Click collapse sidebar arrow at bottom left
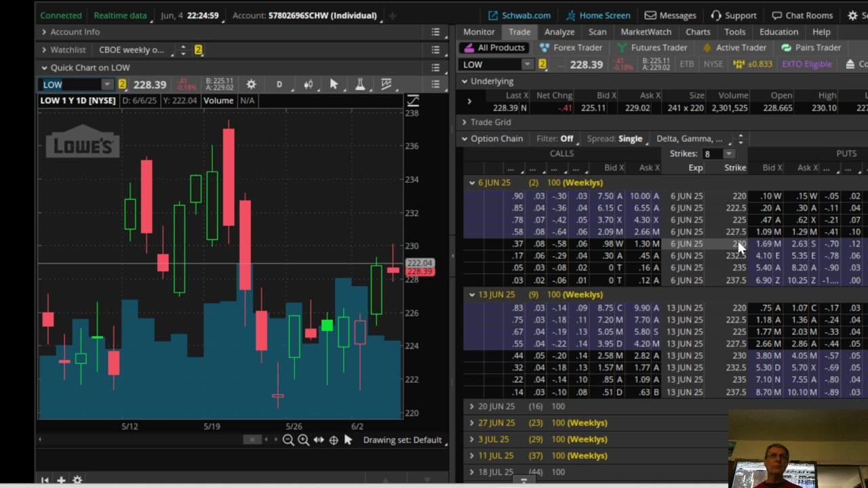868x488 pixels. pyautogui.click(x=45, y=480)
